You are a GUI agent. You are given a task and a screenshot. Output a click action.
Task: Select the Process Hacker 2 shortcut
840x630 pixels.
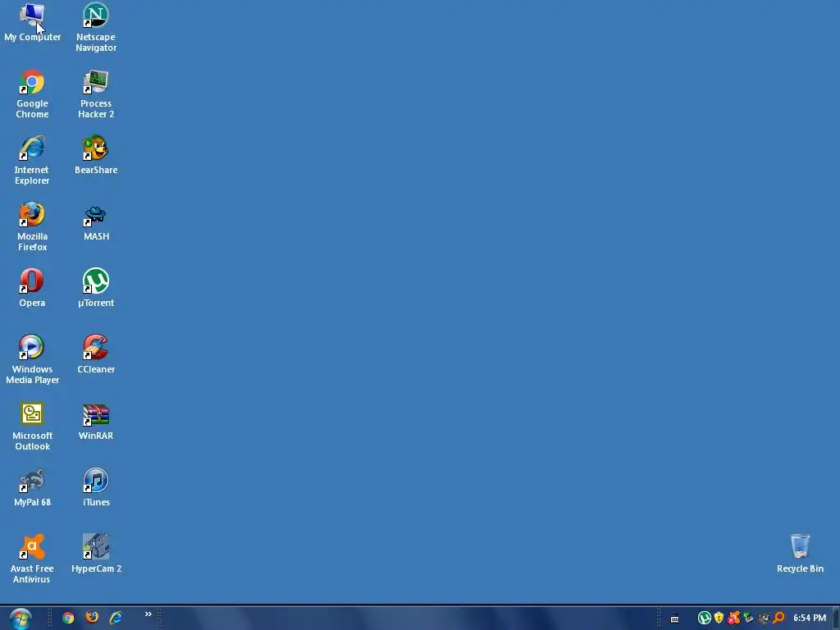[x=96, y=94]
